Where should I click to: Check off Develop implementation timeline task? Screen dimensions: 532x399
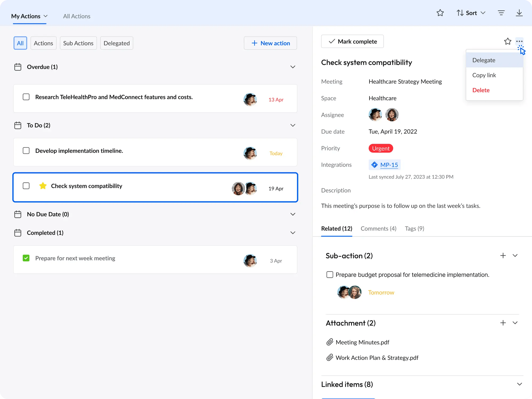26,151
